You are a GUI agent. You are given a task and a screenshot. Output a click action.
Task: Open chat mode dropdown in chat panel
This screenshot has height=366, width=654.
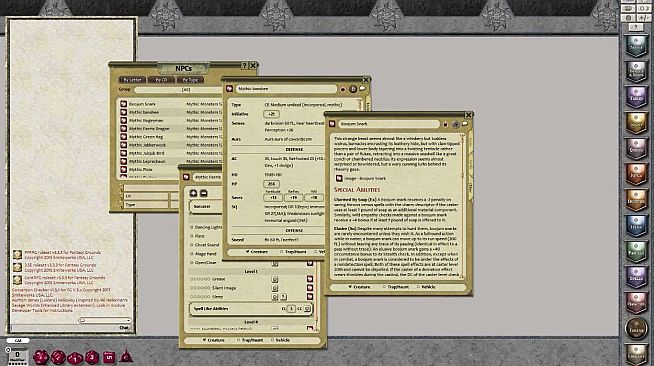(105, 320)
